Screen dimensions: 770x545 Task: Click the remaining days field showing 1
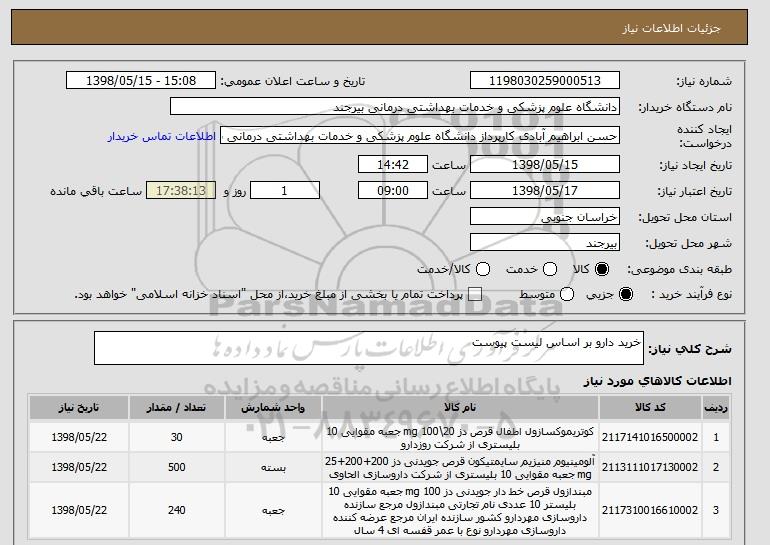click(285, 191)
